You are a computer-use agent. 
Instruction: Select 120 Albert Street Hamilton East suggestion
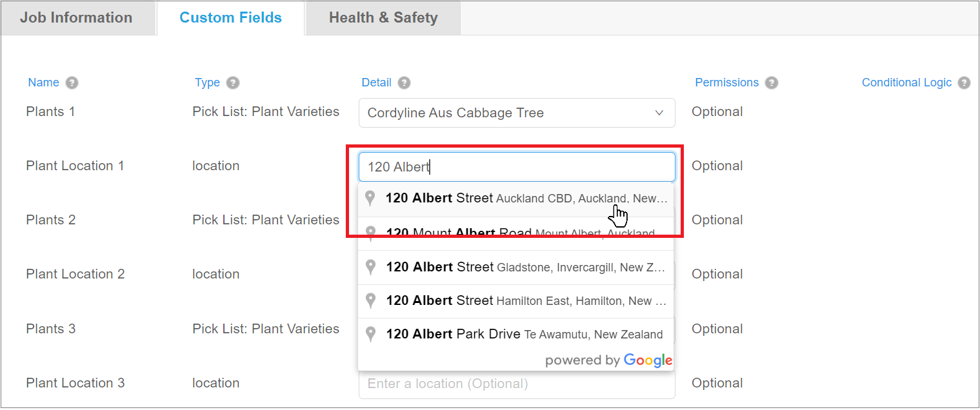click(x=516, y=300)
